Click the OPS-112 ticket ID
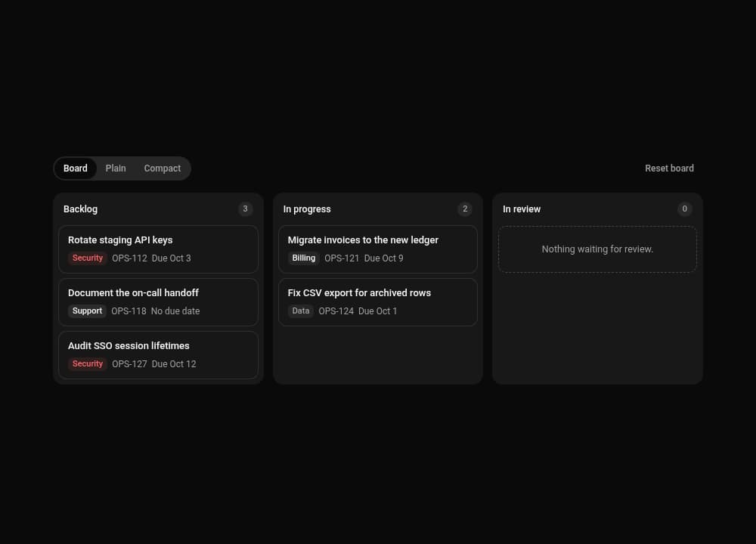756x544 pixels. pyautogui.click(x=130, y=258)
